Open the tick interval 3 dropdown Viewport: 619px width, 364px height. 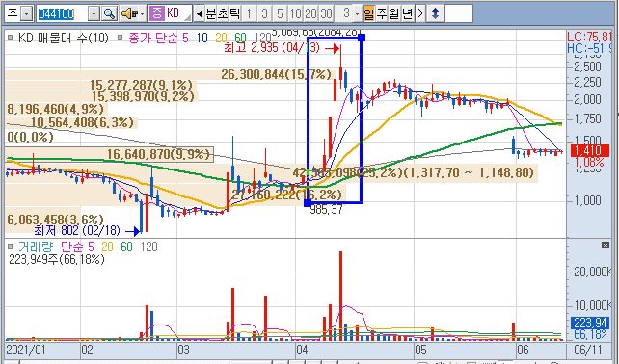pyautogui.click(x=357, y=13)
